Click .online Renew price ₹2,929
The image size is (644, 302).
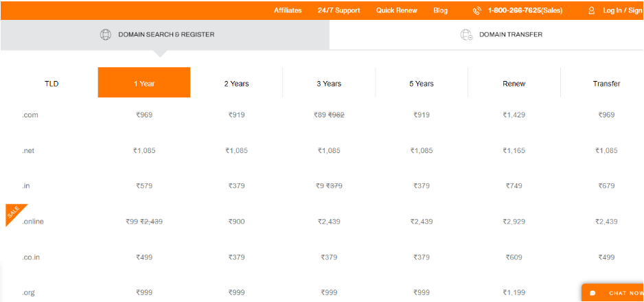coord(514,222)
